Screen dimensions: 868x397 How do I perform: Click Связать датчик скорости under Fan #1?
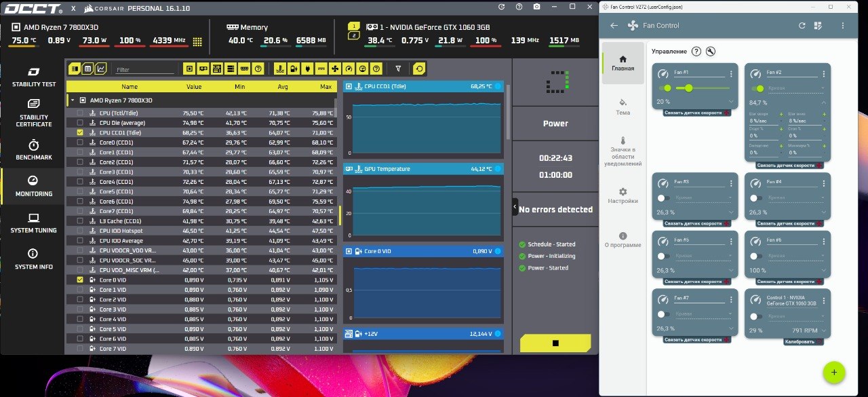click(697, 112)
